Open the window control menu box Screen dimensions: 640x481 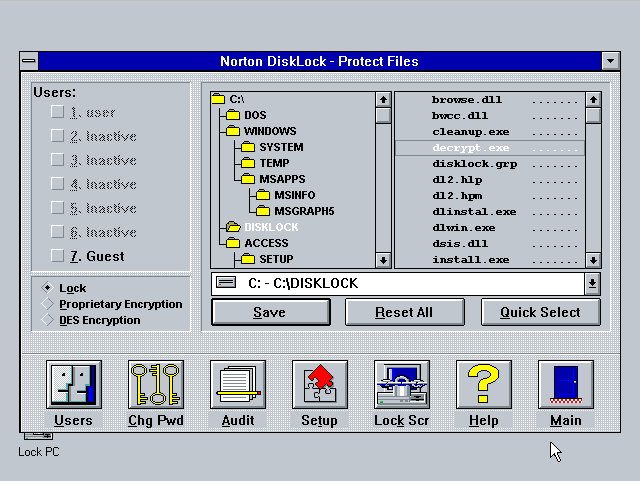click(x=29, y=61)
